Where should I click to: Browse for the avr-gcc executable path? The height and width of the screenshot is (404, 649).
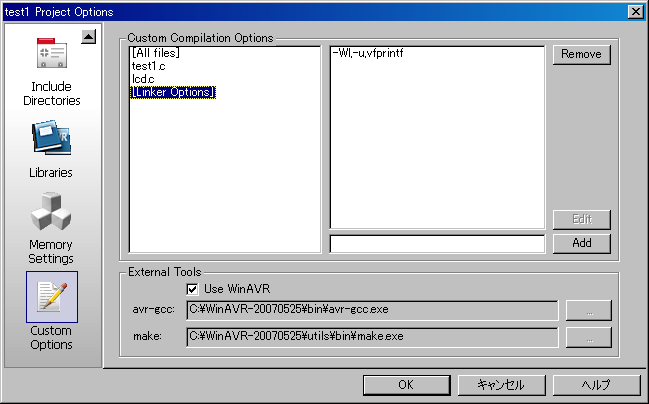pos(589,311)
